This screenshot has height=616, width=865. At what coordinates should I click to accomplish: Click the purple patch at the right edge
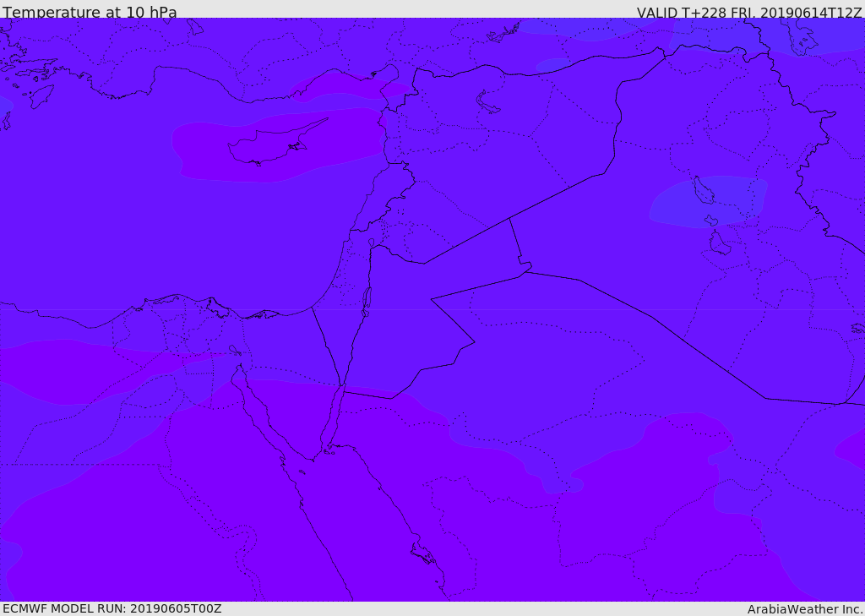[853, 446]
